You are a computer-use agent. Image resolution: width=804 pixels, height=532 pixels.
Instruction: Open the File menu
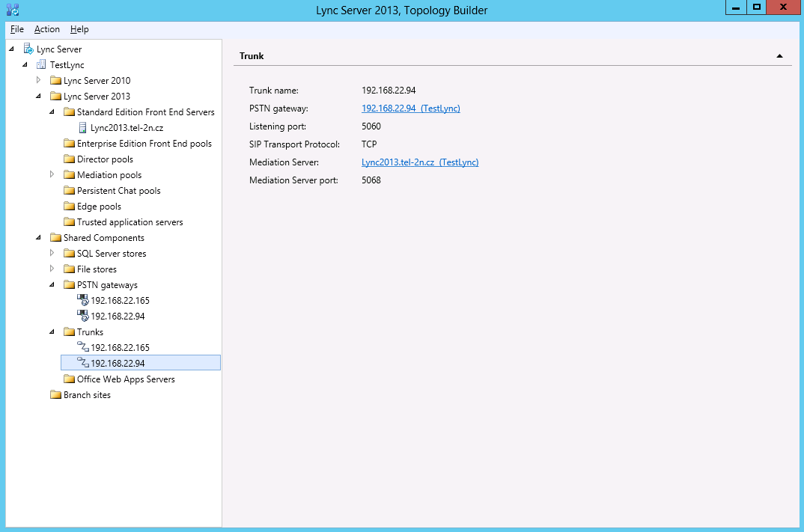tap(17, 29)
